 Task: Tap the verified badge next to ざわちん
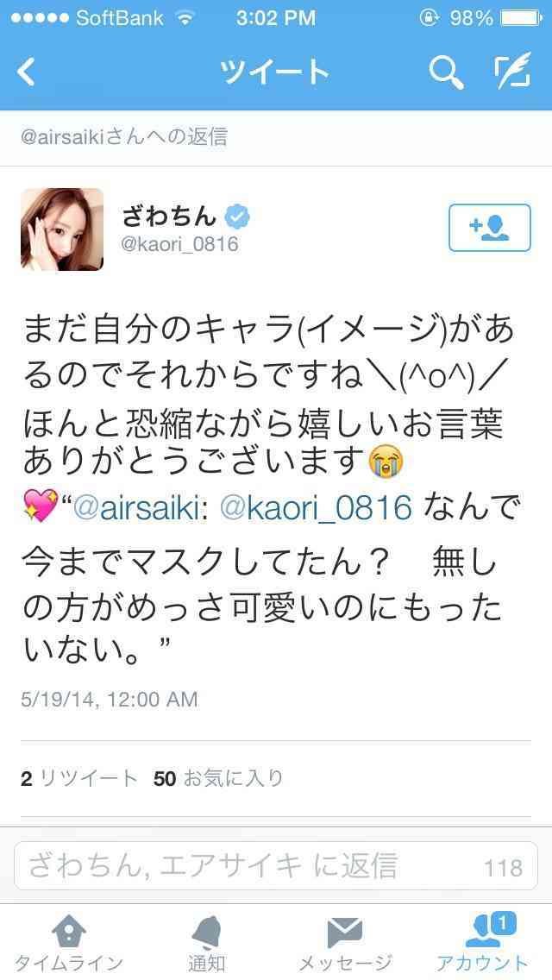click(237, 217)
